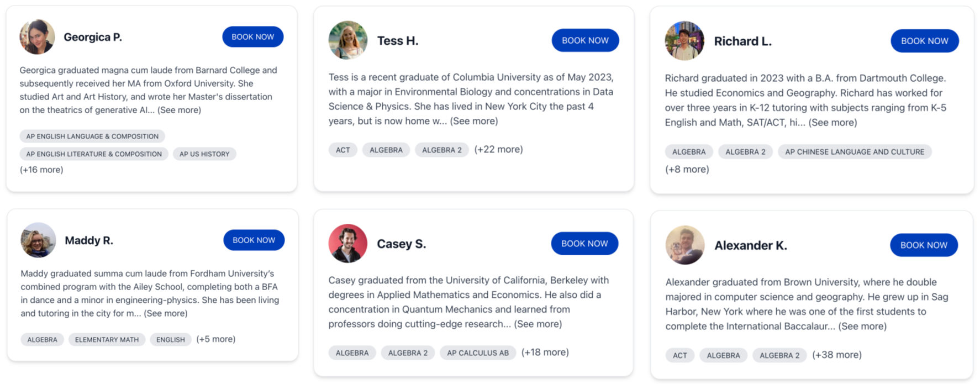980x384 pixels.
Task: Show Tess's 22 more subjects
Action: 498,150
